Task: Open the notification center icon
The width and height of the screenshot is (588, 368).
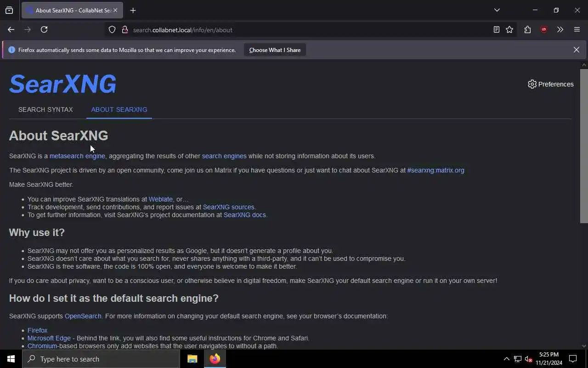Action: 573,359
